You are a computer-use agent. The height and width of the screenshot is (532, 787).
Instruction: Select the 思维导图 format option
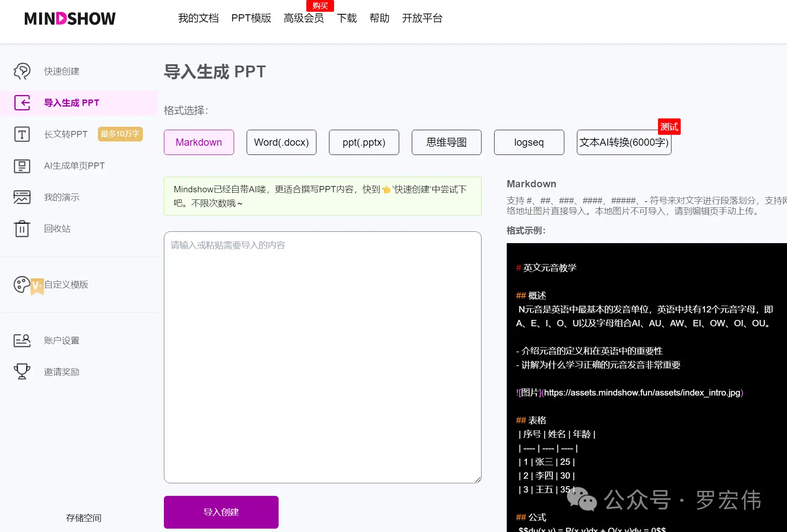[447, 142]
